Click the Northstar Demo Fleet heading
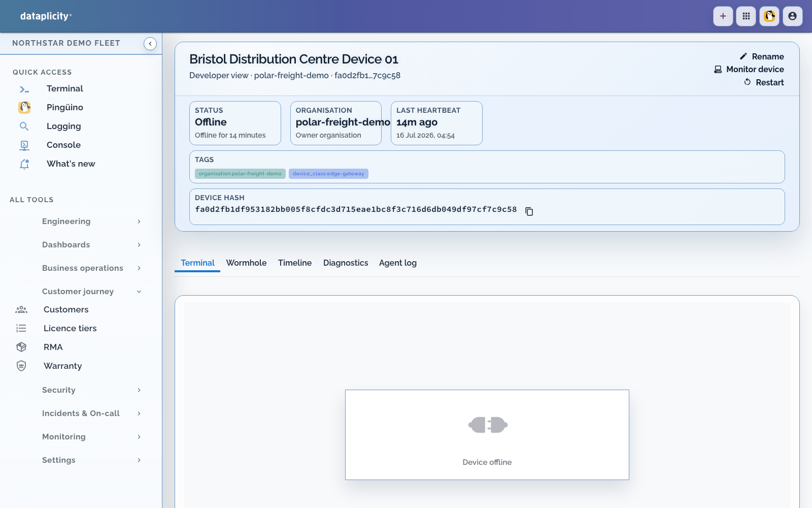Image resolution: width=812 pixels, height=508 pixels. tap(66, 43)
